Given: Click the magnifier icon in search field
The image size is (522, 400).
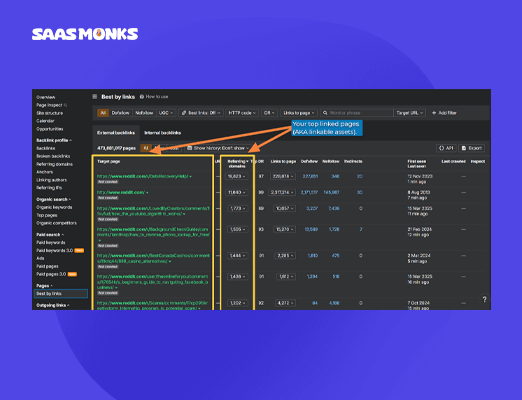Looking at the screenshot, I should [325, 113].
